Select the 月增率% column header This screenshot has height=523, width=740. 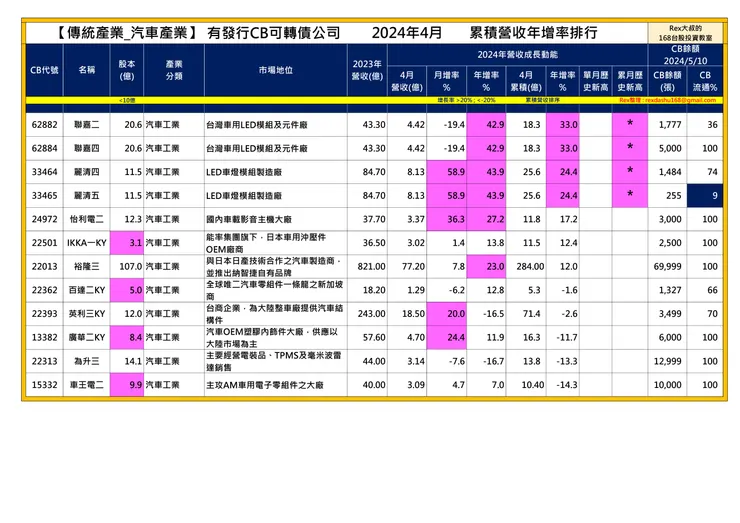446,81
